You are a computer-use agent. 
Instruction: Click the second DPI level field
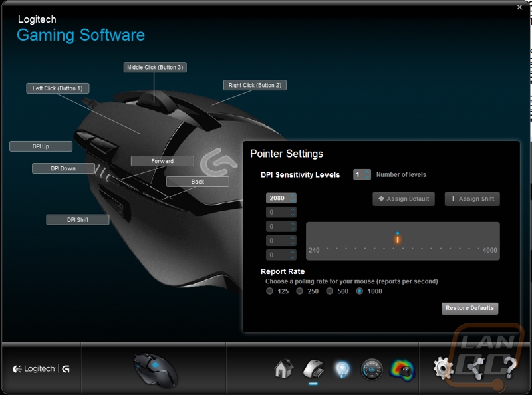281,212
